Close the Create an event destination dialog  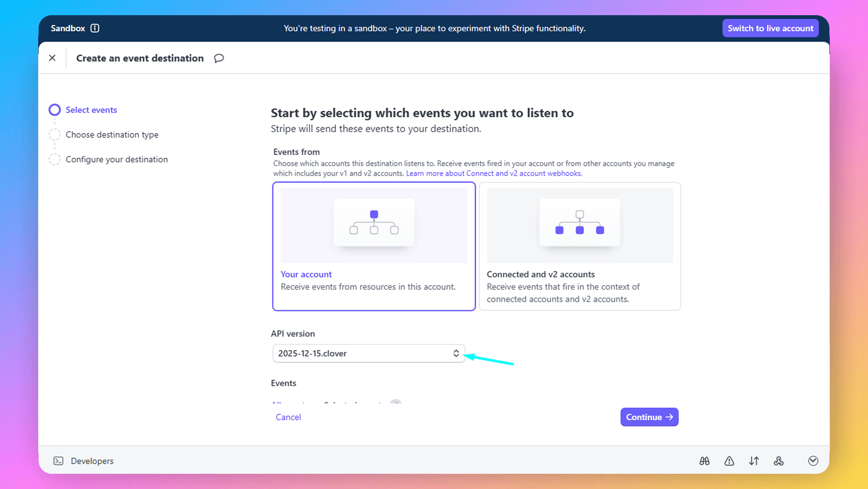point(52,58)
